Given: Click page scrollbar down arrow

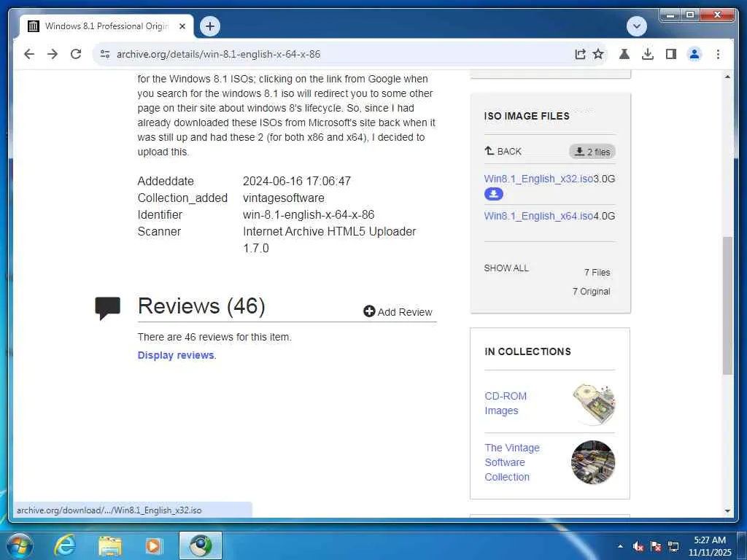Looking at the screenshot, I should pos(727,511).
